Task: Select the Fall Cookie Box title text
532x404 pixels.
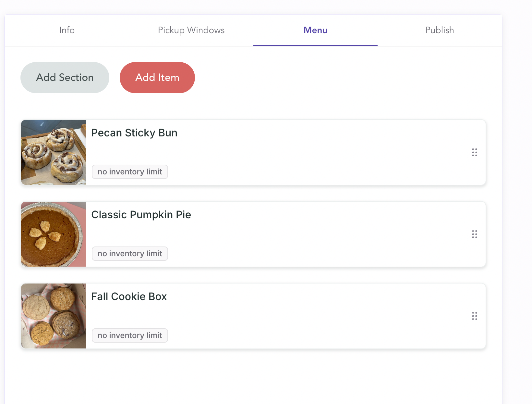Action: pos(129,297)
